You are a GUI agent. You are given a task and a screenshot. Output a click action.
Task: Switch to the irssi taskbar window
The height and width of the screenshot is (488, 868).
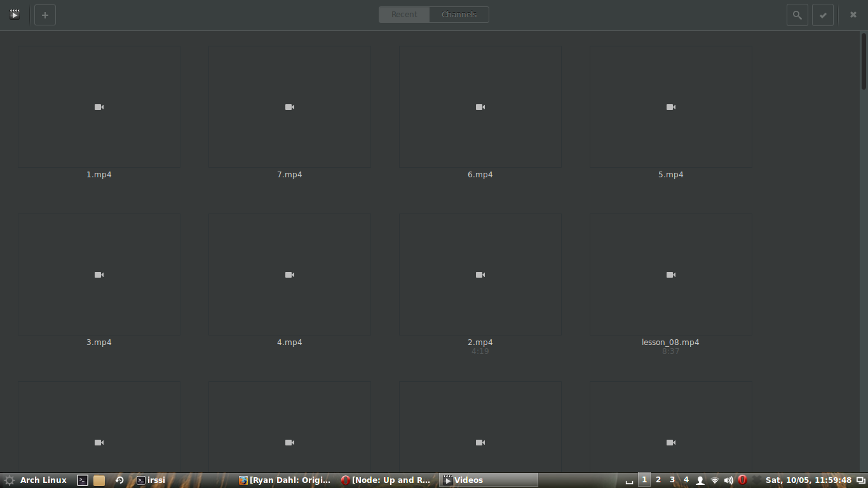pos(151,480)
